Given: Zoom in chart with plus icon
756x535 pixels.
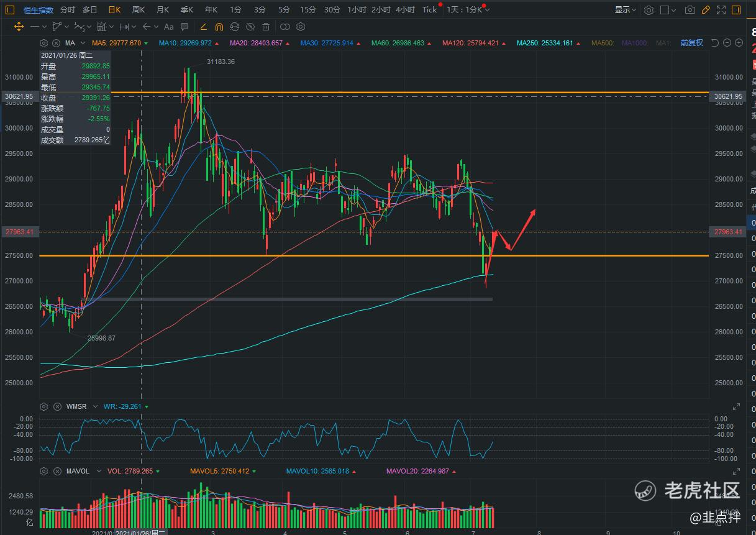Looking at the screenshot, I should [739, 43].
